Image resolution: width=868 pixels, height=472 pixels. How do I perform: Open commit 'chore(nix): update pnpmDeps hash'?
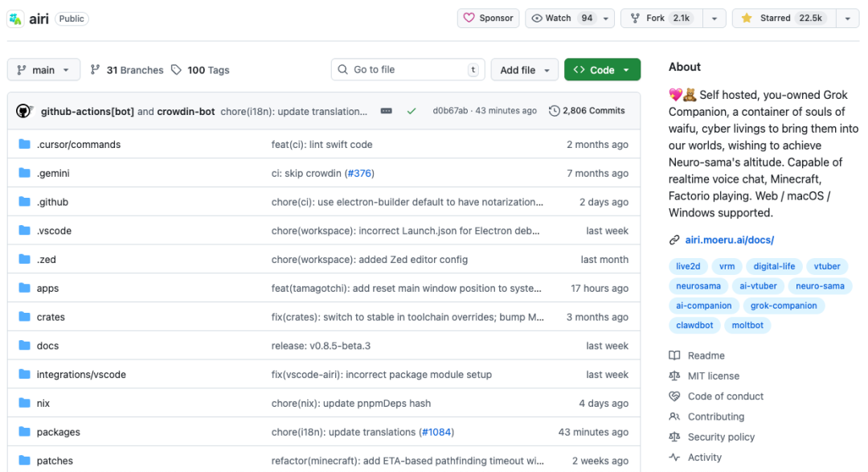351,404
